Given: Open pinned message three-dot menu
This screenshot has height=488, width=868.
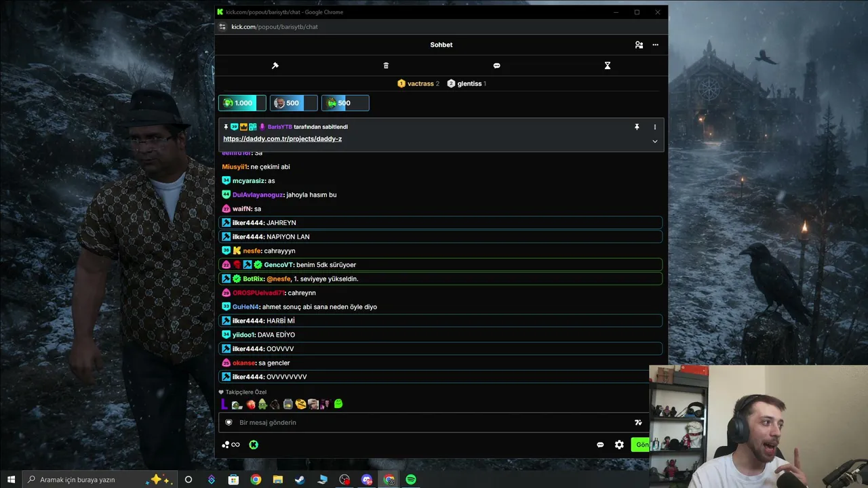Looking at the screenshot, I should point(654,127).
